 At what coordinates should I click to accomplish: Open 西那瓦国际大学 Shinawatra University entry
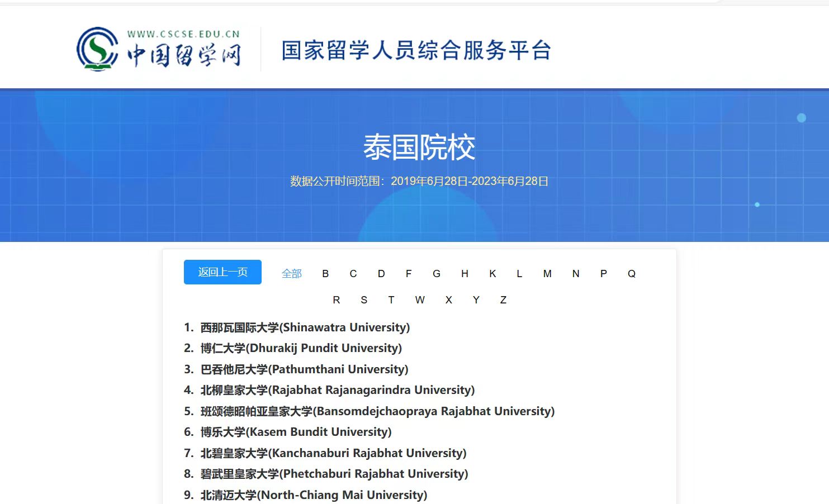pos(305,327)
